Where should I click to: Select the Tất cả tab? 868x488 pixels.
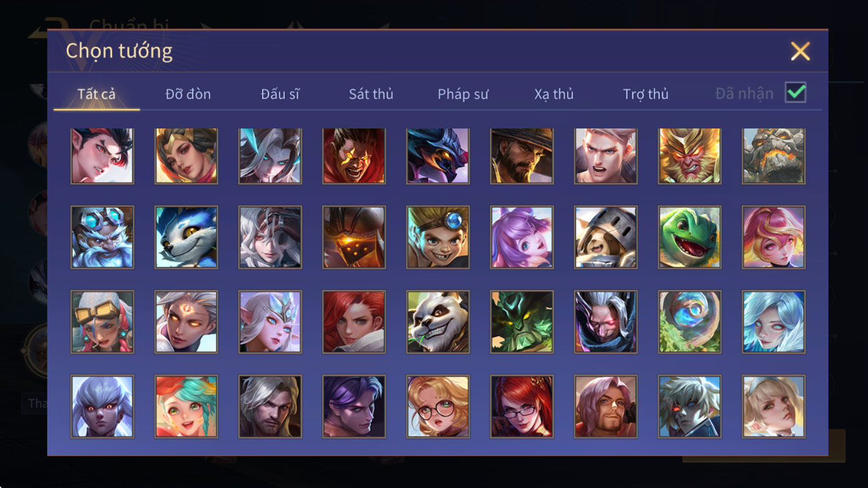97,94
